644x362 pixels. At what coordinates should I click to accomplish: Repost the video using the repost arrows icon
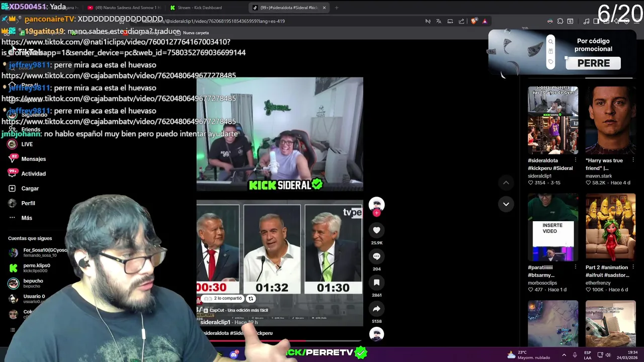point(251,299)
